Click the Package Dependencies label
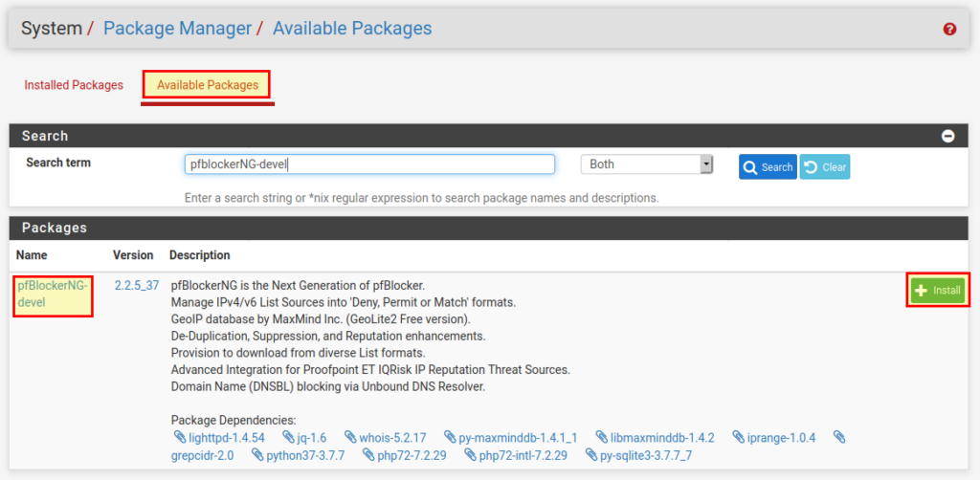 point(234,420)
